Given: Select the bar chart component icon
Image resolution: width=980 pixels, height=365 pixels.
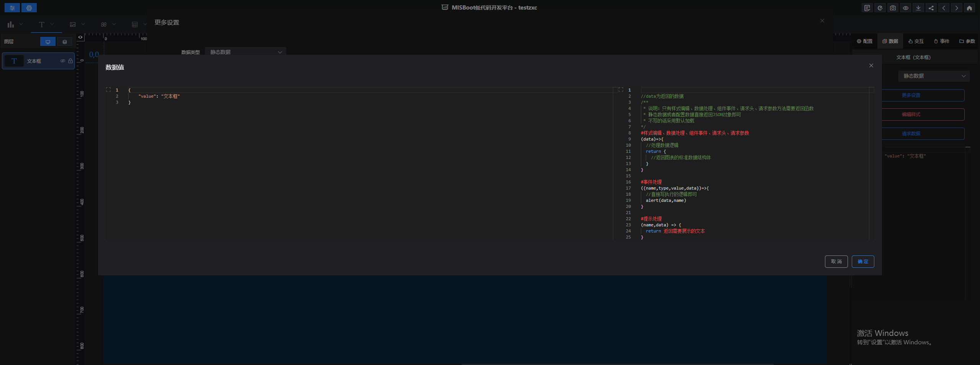Looking at the screenshot, I should point(11,25).
